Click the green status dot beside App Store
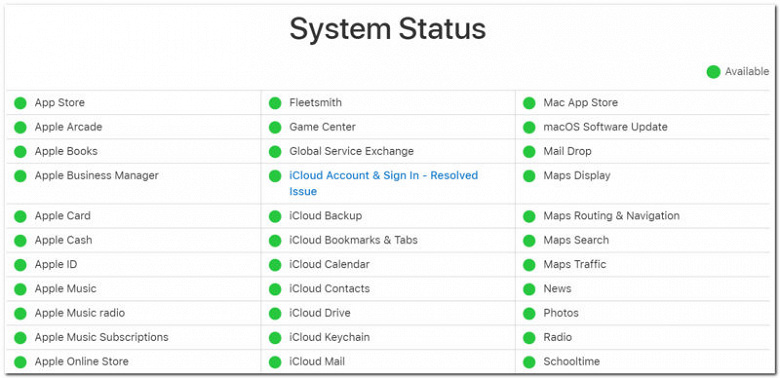 [x=20, y=103]
